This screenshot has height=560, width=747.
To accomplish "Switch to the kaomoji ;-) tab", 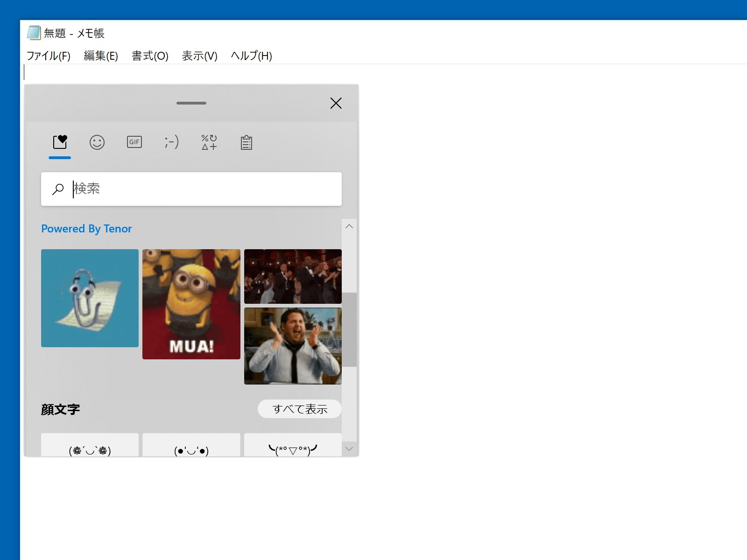I will pyautogui.click(x=171, y=142).
